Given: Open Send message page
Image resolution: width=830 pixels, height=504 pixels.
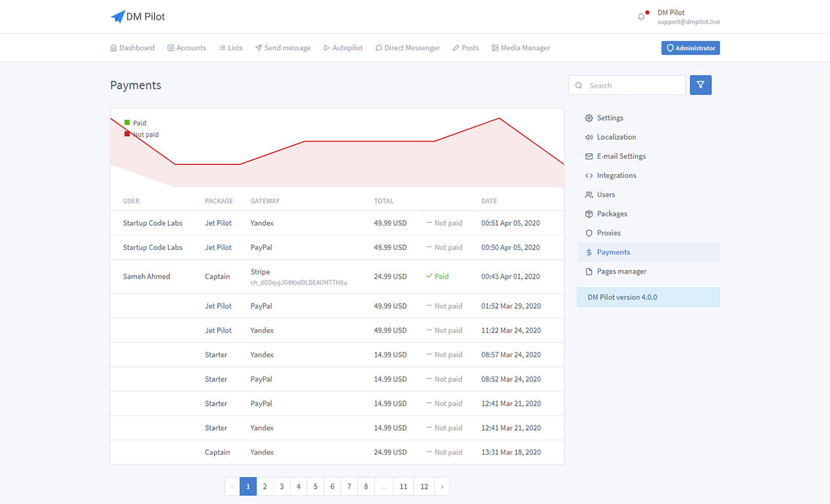Looking at the screenshot, I should [x=283, y=48].
